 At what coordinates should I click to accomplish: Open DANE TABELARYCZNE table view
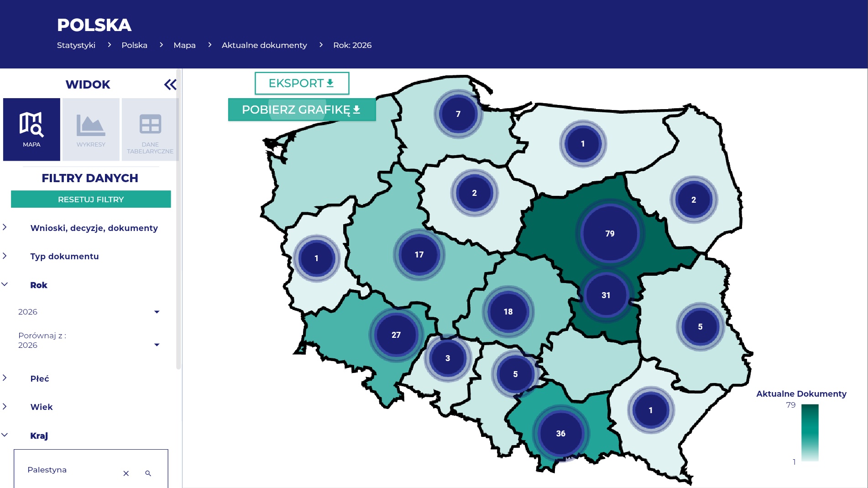[150, 130]
